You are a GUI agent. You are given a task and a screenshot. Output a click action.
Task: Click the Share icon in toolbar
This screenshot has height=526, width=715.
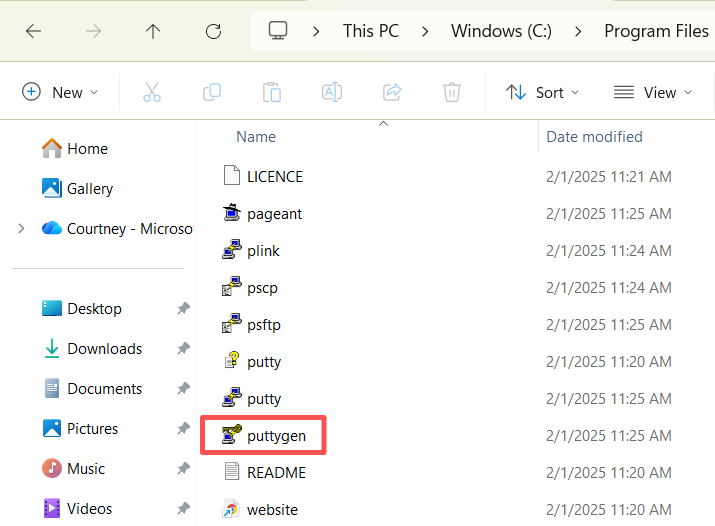coord(392,93)
